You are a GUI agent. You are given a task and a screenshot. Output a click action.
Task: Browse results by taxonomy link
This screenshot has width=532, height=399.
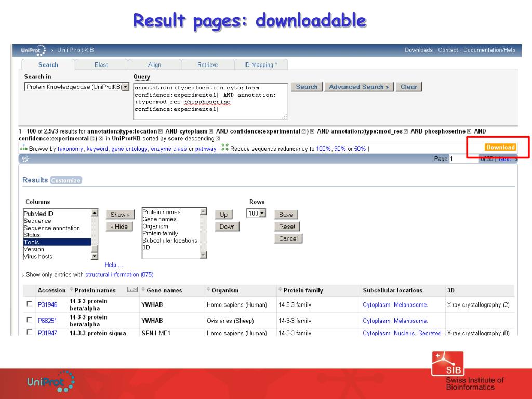pyautogui.click(x=70, y=149)
